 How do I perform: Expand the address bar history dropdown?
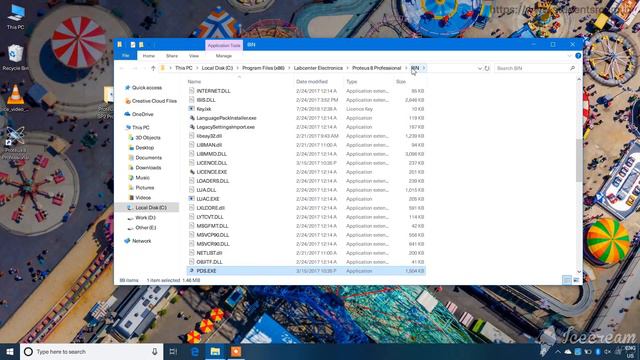(x=480, y=68)
